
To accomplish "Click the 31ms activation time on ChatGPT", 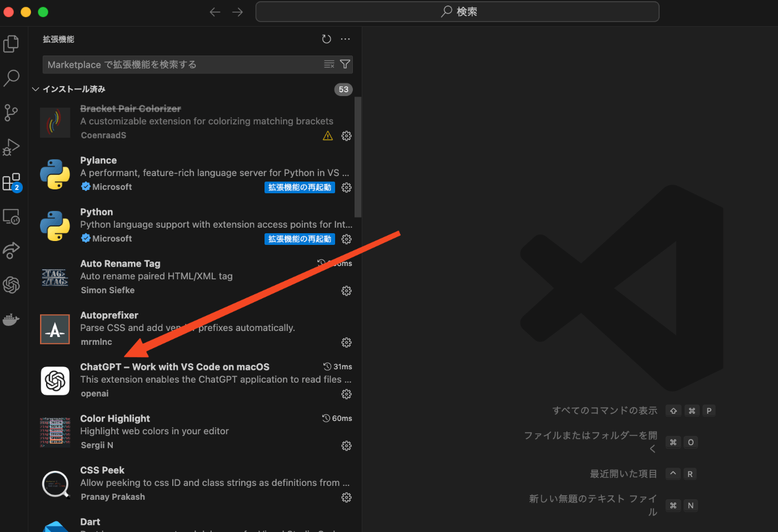I will [x=338, y=367].
